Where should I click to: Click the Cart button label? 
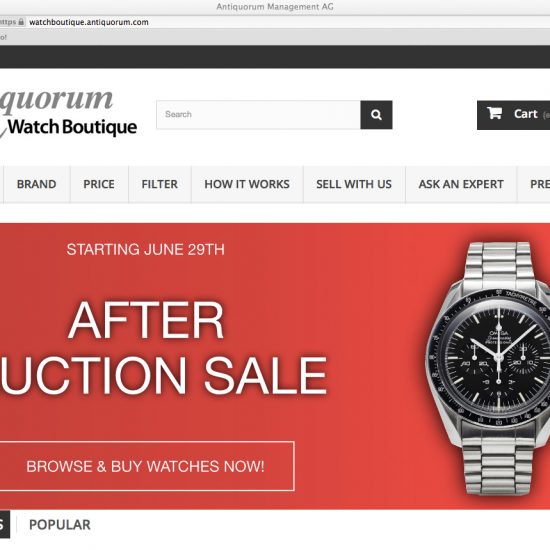pyautogui.click(x=525, y=114)
